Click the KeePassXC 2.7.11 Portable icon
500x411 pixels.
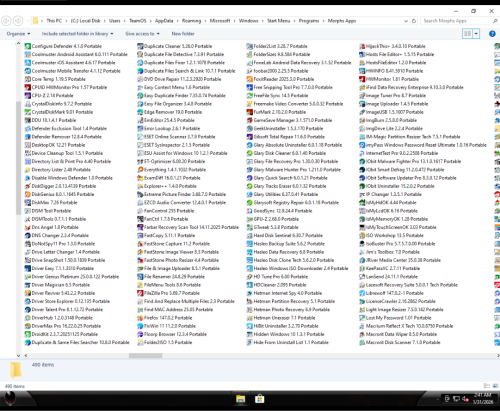362,268
